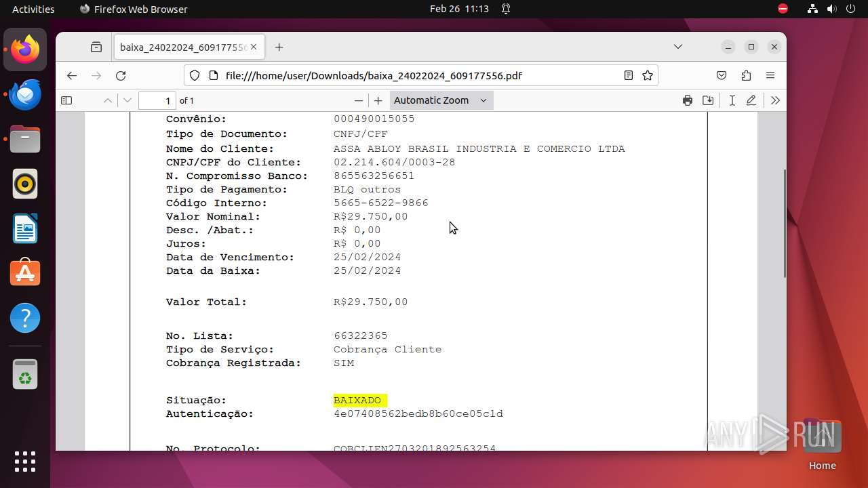Launch Thunderbird Mail from the dock

click(x=25, y=94)
